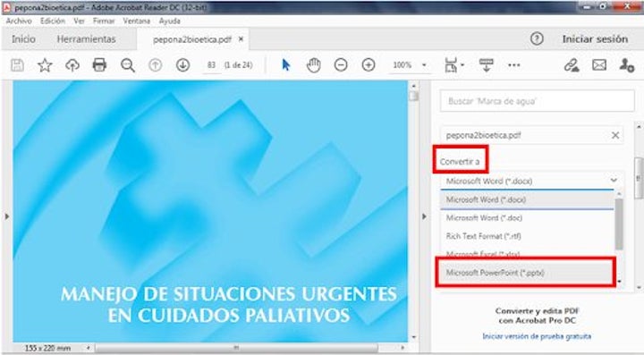Choose Microsoft Word (*.docx) from the list
Image resolution: width=644 pixels, height=355 pixels.
click(x=527, y=199)
